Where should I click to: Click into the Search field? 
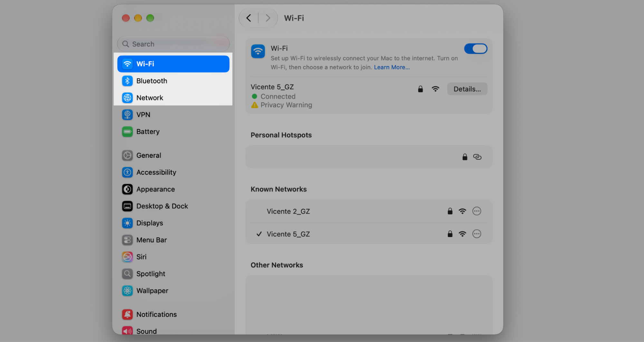(x=173, y=44)
